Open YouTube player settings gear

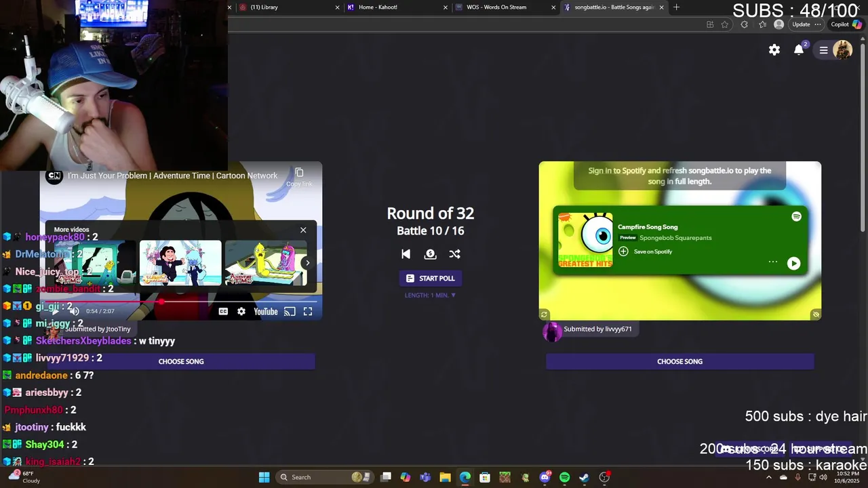click(x=241, y=311)
